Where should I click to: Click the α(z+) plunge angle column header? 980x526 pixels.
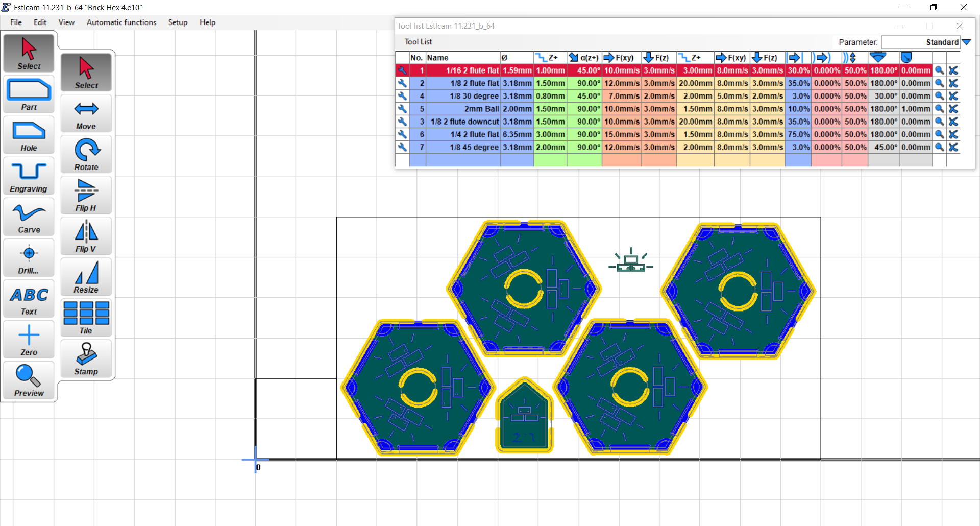tap(584, 58)
